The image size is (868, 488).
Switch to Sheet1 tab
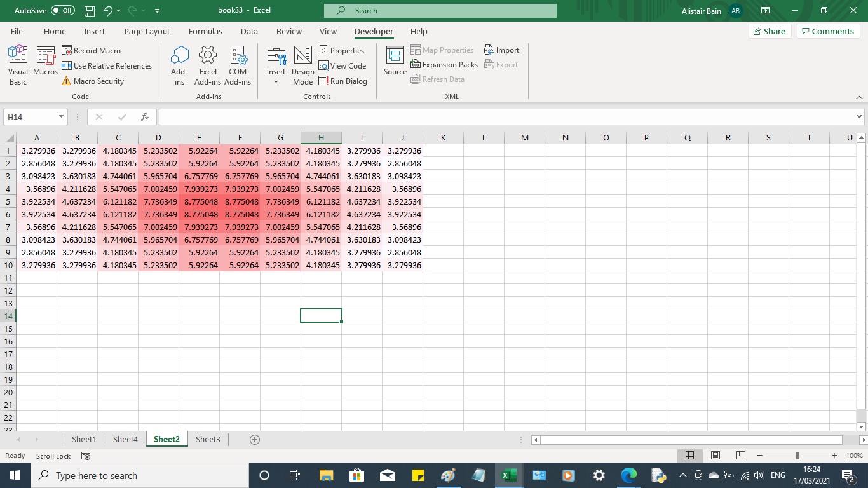(84, 439)
